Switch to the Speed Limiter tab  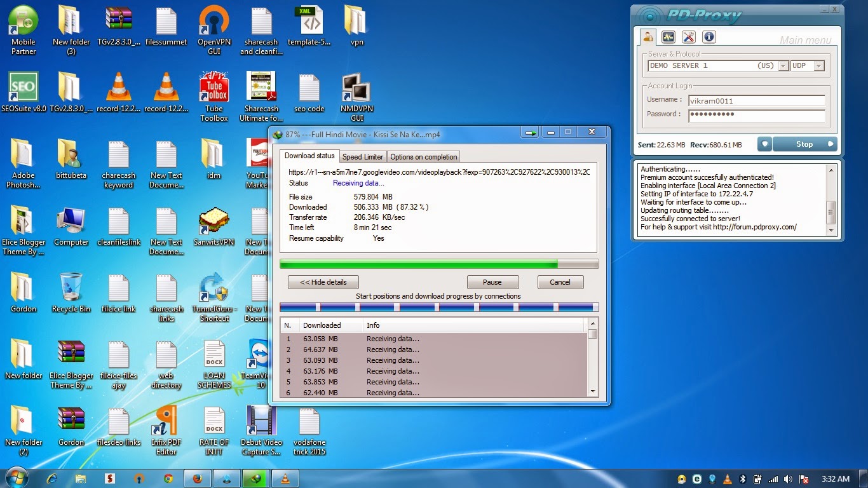pyautogui.click(x=363, y=157)
